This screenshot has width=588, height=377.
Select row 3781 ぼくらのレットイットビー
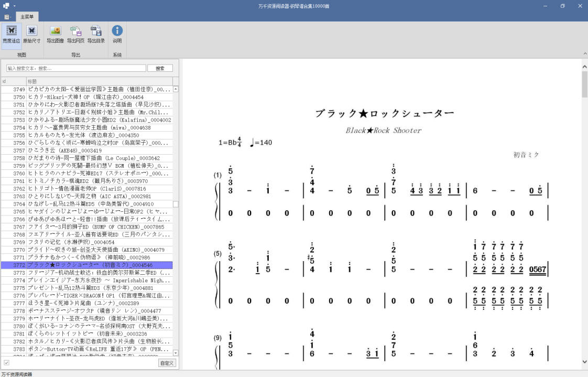(x=86, y=333)
